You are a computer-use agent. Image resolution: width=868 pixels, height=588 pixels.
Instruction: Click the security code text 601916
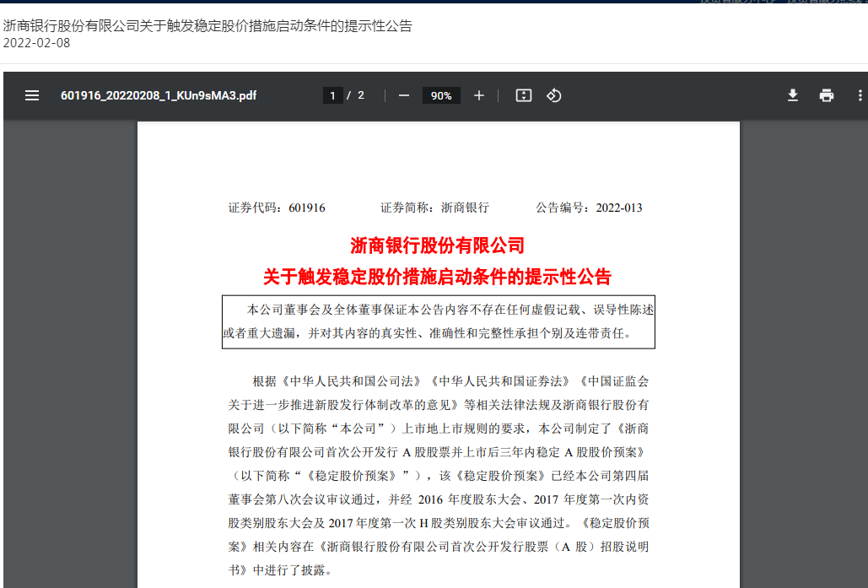coord(307,208)
